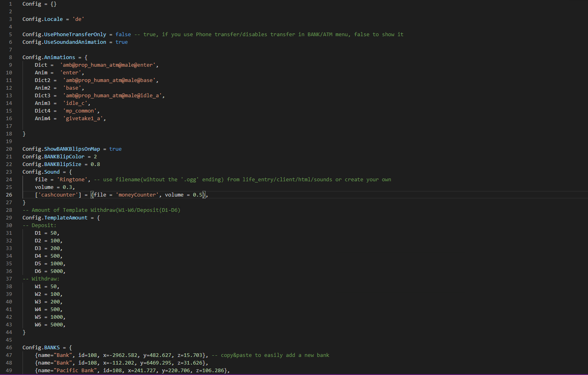Image resolution: width=588 pixels, height=375 pixels.
Task: Click the 'Ringtone' string value
Action: coord(72,180)
